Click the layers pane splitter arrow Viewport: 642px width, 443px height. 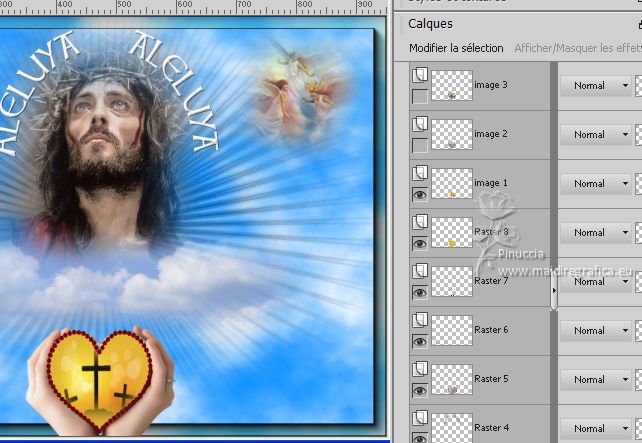tap(554, 290)
